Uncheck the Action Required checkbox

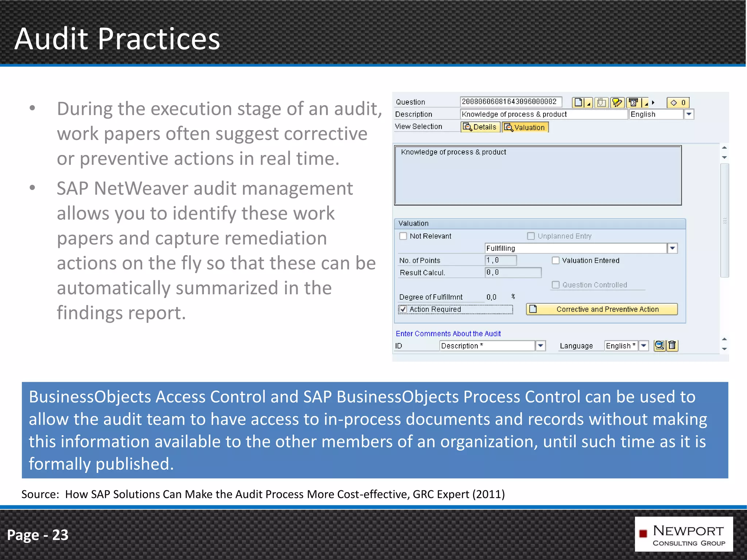pyautogui.click(x=403, y=309)
